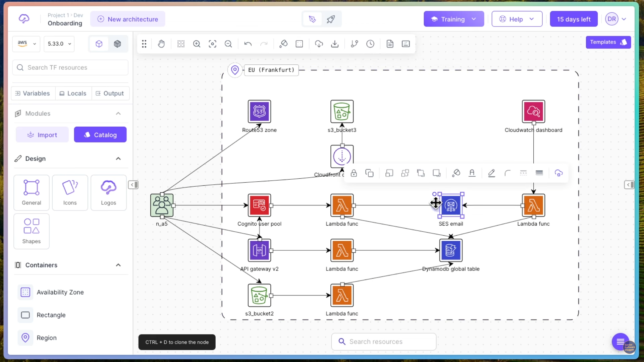Open the 5.33.0 version dropdown

(59, 44)
